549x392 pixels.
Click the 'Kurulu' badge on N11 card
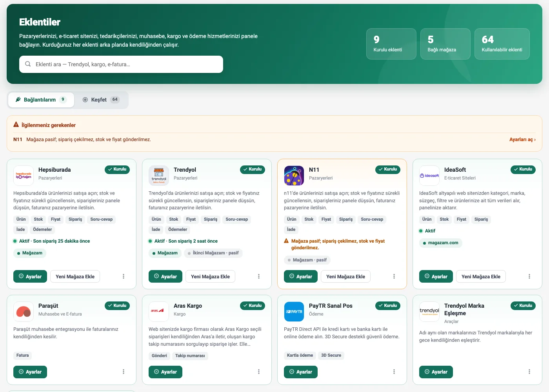388,169
